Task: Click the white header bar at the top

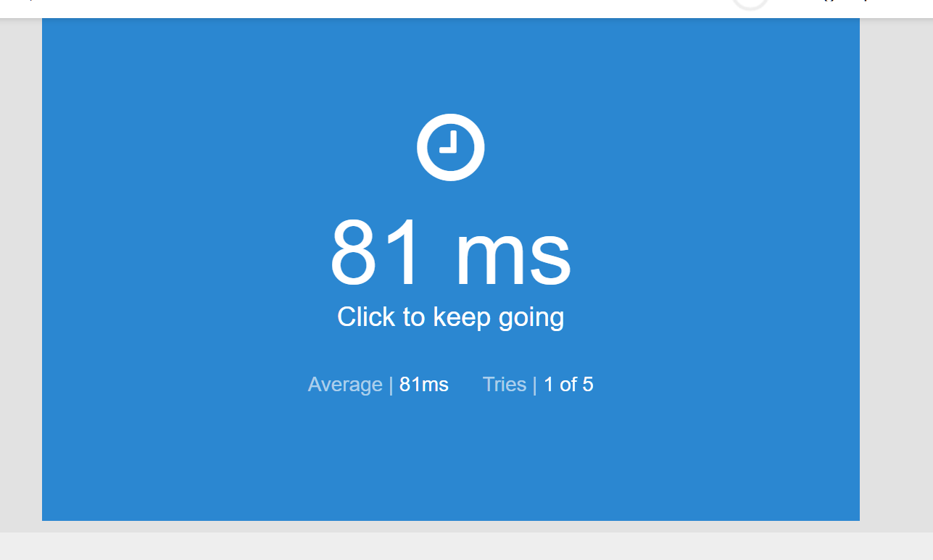Action: tap(466, 9)
